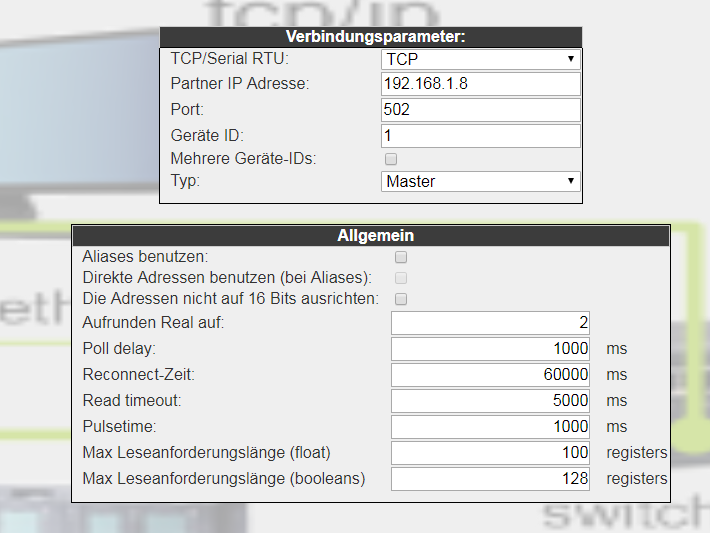The height and width of the screenshot is (533, 710).
Task: Click the 'TCP/Serial RTU:' label
Action: coord(230,58)
